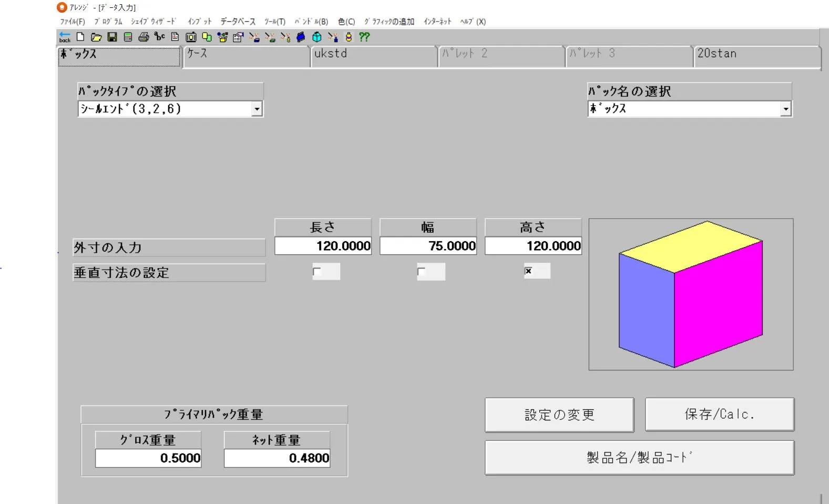
Task: Click the 保存/Calc. button
Action: (x=719, y=414)
